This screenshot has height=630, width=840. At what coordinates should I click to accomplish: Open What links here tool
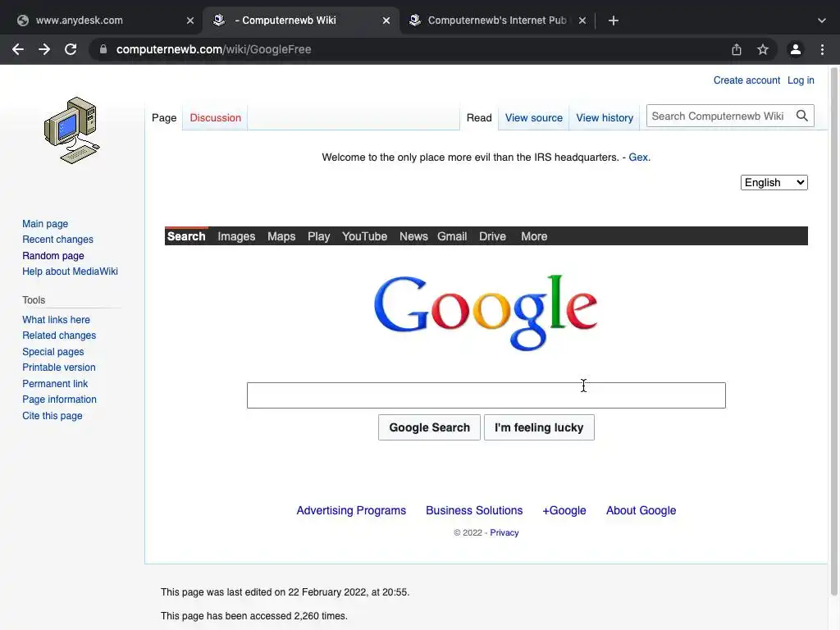57,320
